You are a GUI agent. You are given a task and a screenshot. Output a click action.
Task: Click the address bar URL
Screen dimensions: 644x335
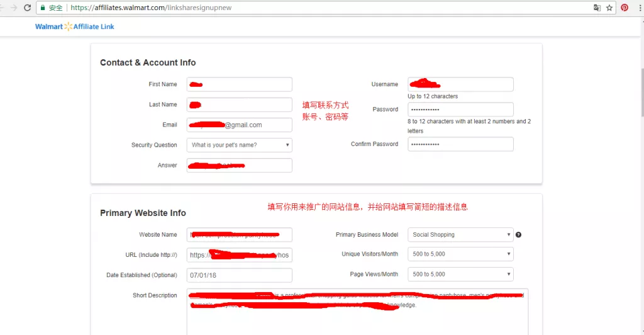point(151,8)
